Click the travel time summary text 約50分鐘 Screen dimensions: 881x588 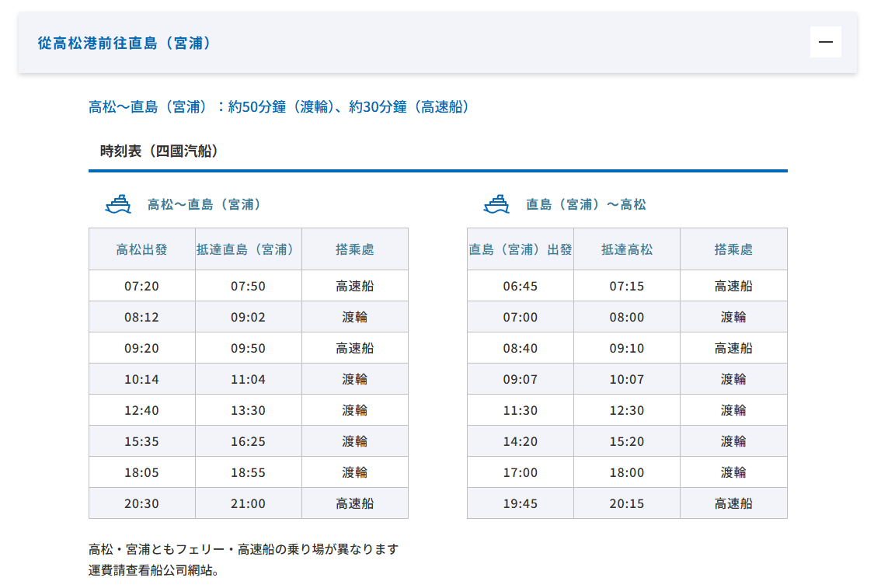(257, 106)
